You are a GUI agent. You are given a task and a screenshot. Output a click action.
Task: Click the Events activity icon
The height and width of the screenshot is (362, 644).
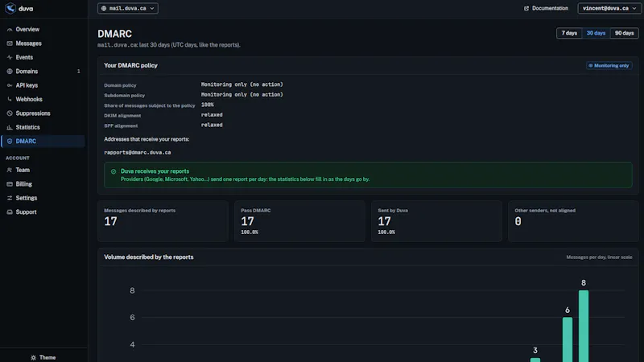coord(10,57)
